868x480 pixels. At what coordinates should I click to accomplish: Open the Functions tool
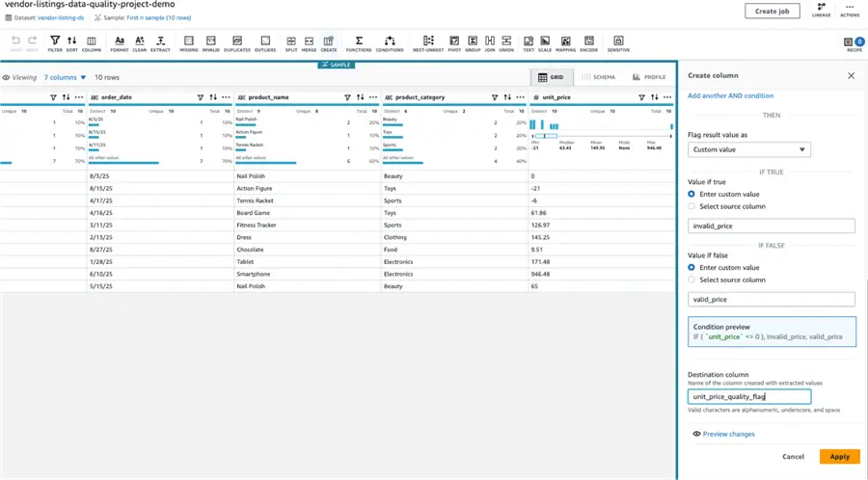click(359, 43)
